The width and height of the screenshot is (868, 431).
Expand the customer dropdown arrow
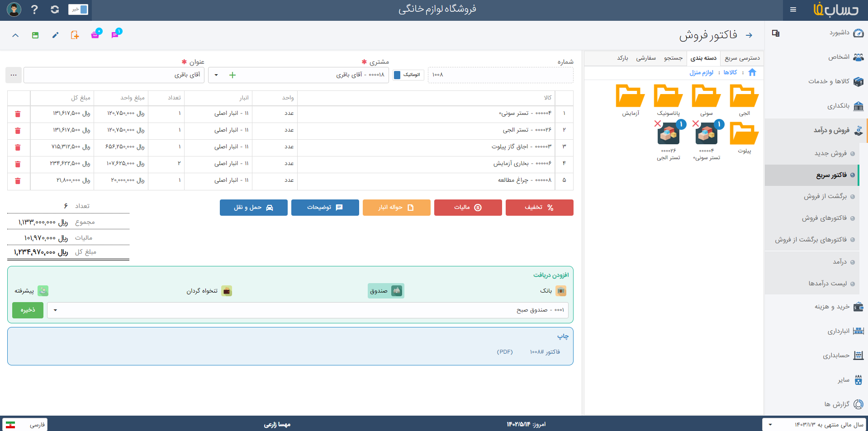(x=216, y=75)
